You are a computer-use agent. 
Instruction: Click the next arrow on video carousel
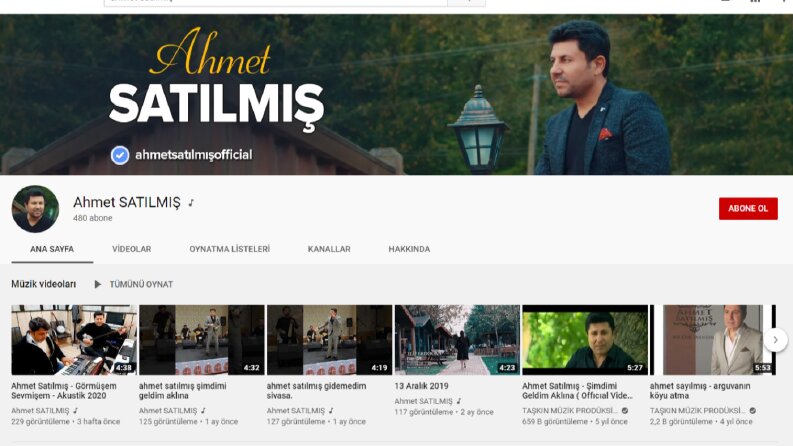tap(775, 340)
